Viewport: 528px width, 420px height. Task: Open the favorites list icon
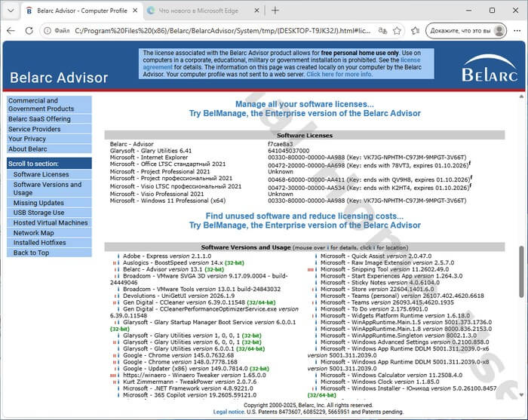[x=415, y=31]
